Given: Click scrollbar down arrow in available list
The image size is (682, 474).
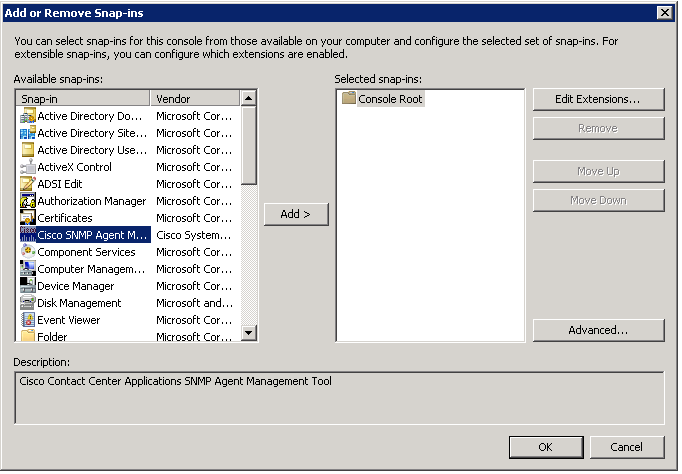Looking at the screenshot, I should click(248, 333).
